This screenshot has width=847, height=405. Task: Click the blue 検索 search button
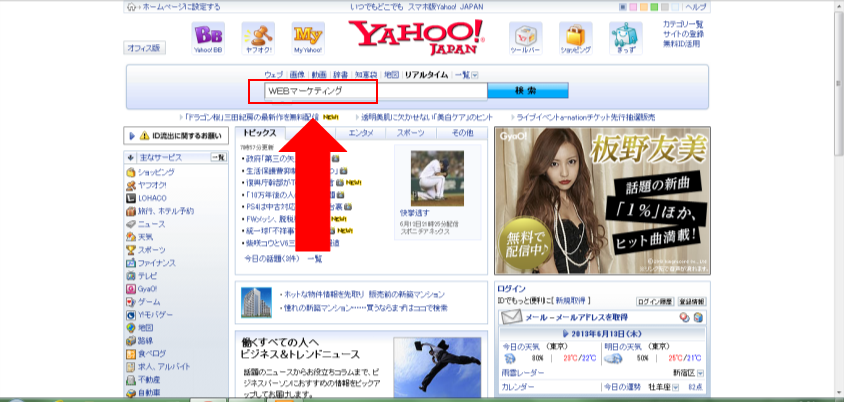pos(528,91)
